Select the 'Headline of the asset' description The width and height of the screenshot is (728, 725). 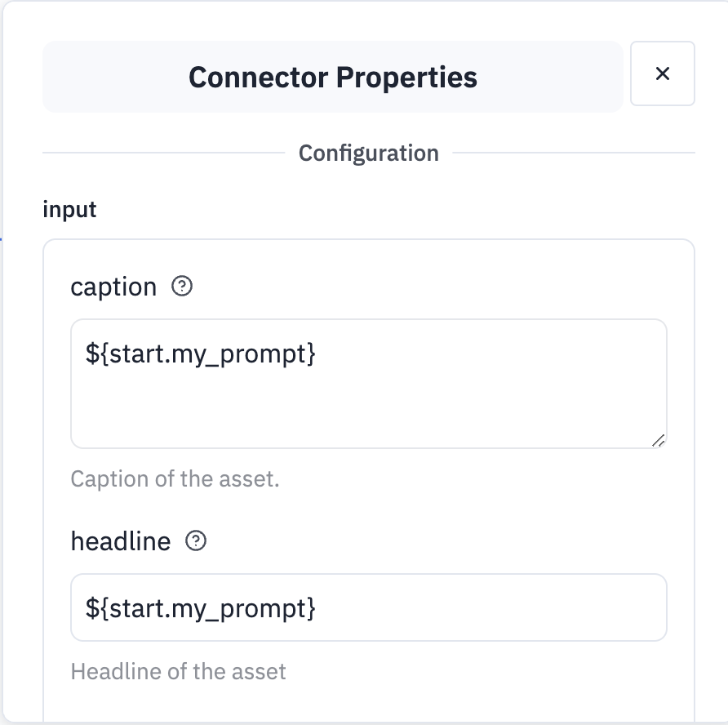coord(178,672)
